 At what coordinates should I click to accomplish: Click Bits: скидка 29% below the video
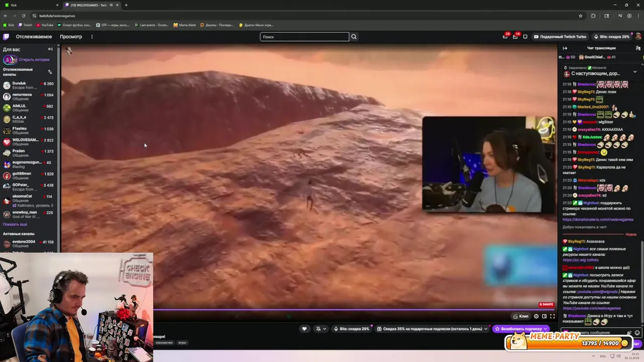click(351, 329)
